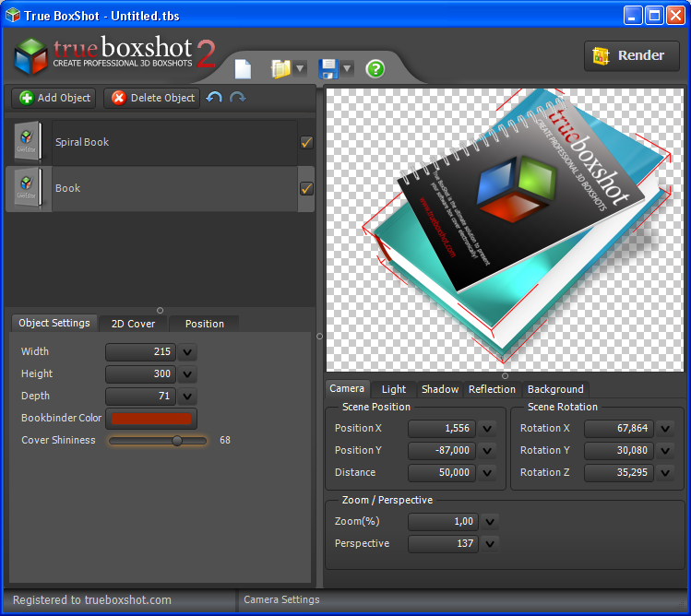This screenshot has width=691, height=616.
Task: Toggle Spiral Book visibility checkbox
Action: (306, 142)
